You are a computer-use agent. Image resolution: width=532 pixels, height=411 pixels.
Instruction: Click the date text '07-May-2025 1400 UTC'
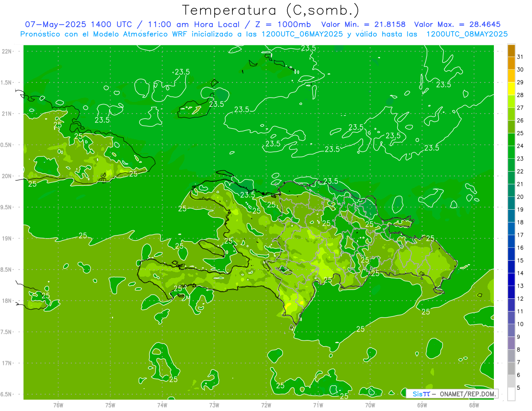coord(78,24)
